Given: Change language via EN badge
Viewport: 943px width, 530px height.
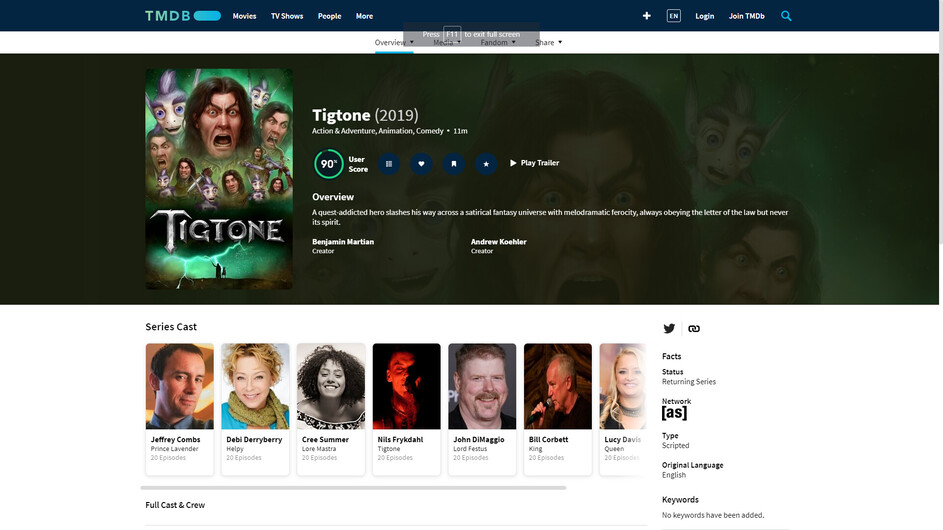Looking at the screenshot, I should tap(674, 16).
